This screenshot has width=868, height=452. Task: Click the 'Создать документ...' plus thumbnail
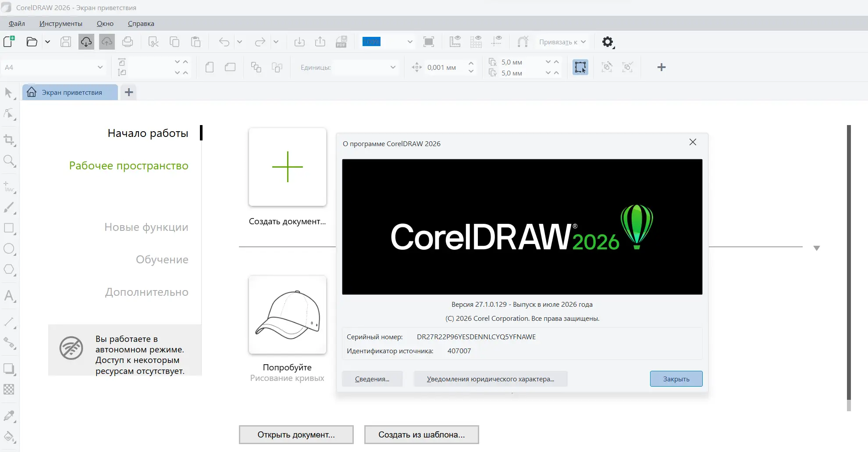click(288, 167)
